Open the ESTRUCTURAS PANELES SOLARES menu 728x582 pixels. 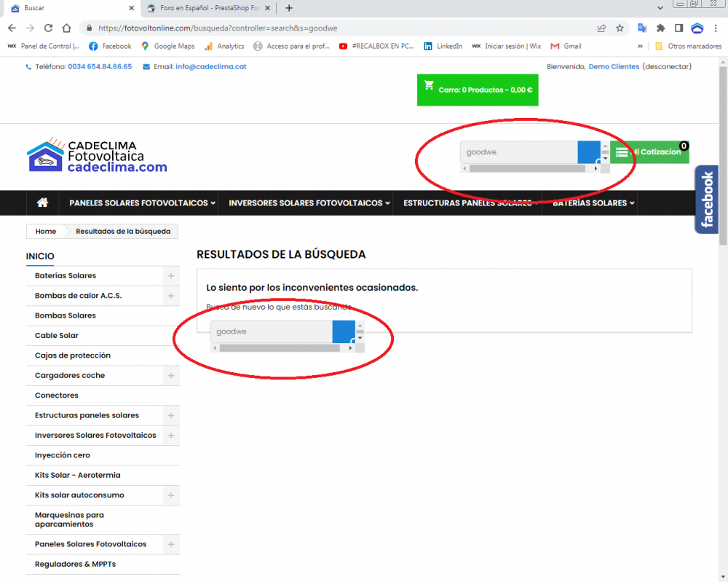(468, 203)
